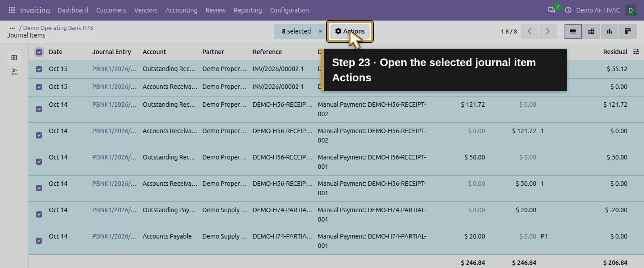This screenshot has height=268, width=644.
Task: Open the Customers menu
Action: pyautogui.click(x=111, y=10)
